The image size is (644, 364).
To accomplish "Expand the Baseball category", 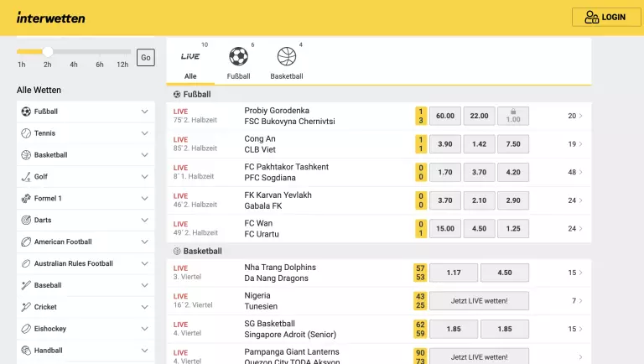I will click(144, 285).
